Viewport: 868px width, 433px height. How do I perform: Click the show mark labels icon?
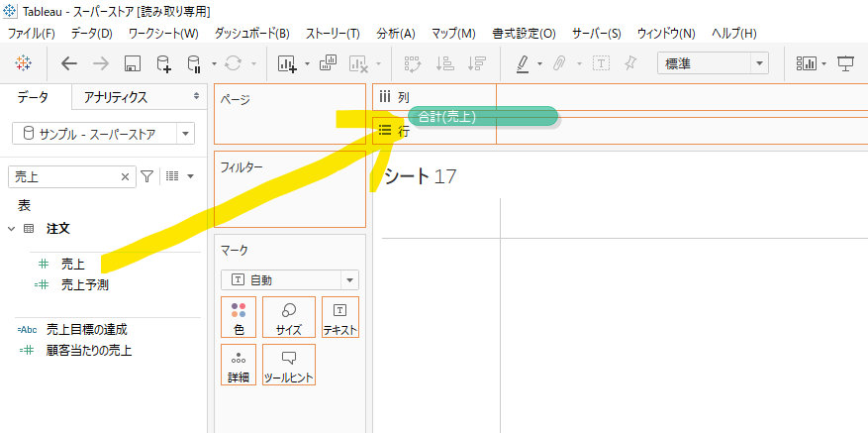[x=601, y=63]
